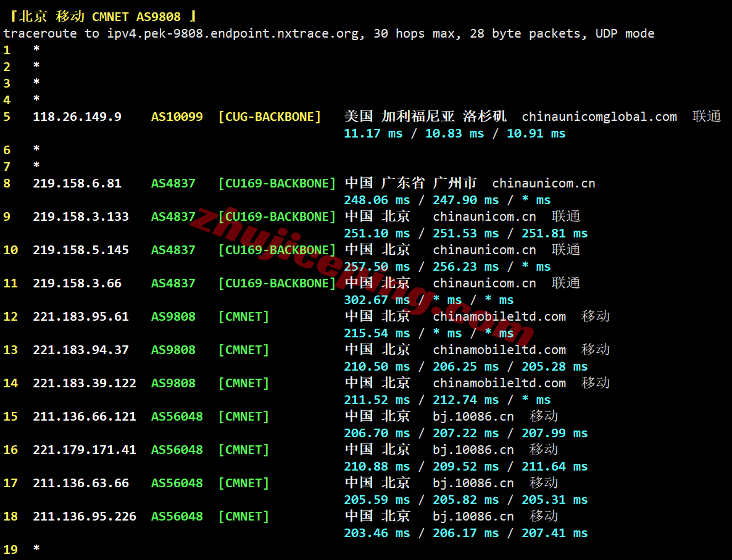
Task: Select the header text 北京 移动 CMNET AS9808
Action: tap(99, 17)
